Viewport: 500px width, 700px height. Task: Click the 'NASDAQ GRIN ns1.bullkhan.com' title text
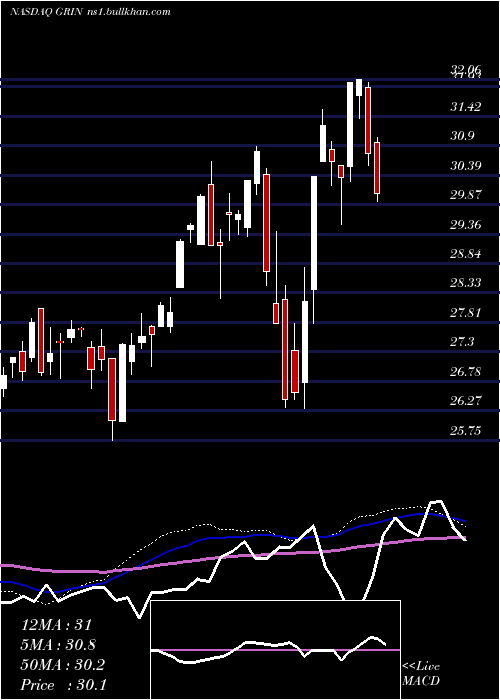tap(90, 12)
